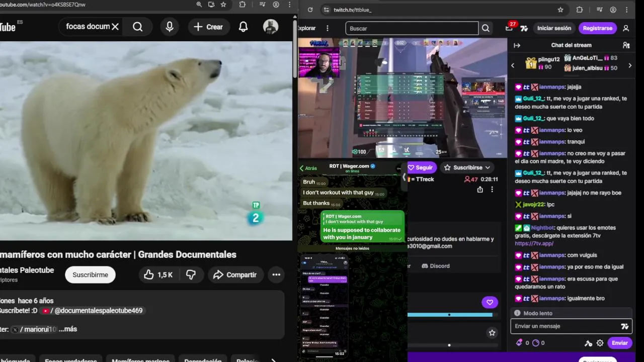Open media control icon in YouTube window
This screenshot has height=362, width=644.
[262, 5]
